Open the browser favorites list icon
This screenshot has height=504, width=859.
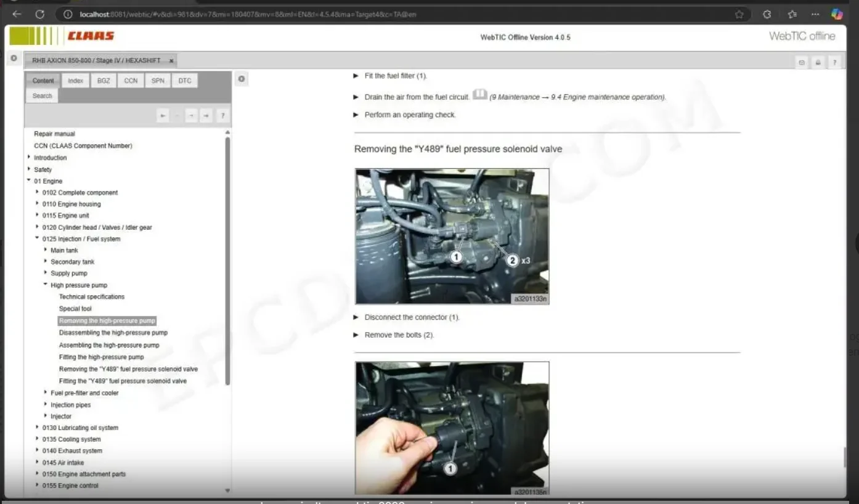click(x=792, y=14)
